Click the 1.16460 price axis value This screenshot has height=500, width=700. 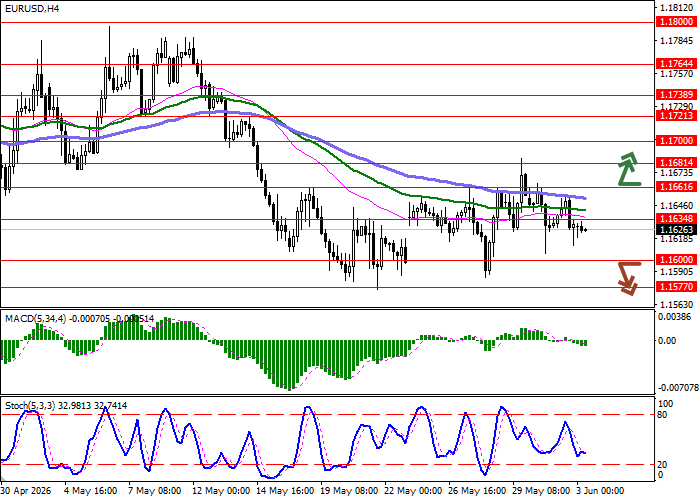pyautogui.click(x=677, y=206)
